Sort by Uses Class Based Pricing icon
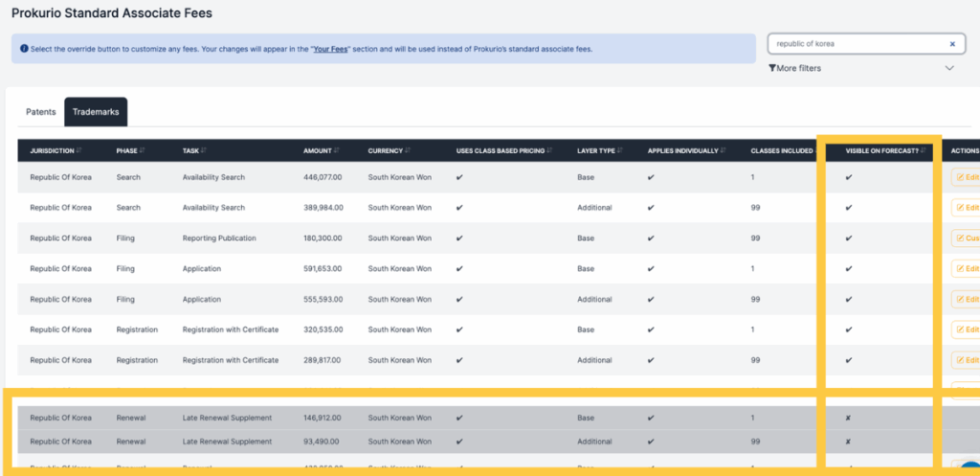 pos(549,150)
